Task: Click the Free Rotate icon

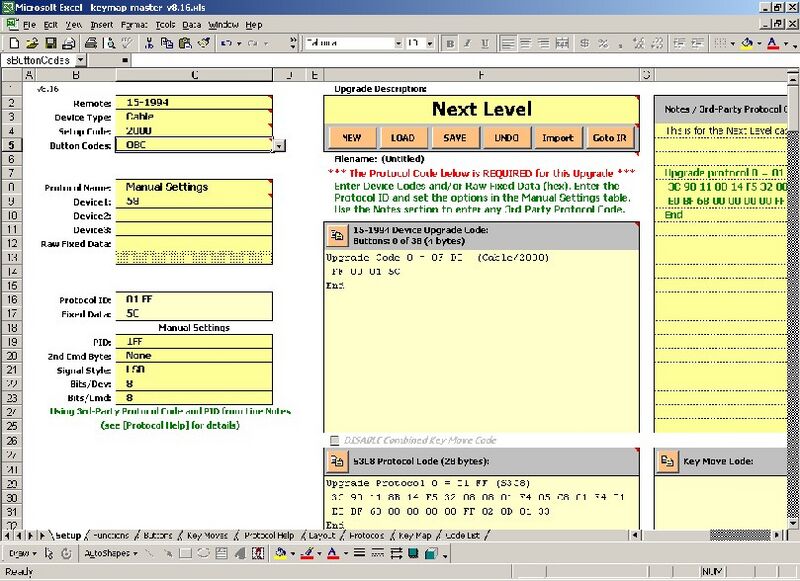Action: (x=66, y=553)
